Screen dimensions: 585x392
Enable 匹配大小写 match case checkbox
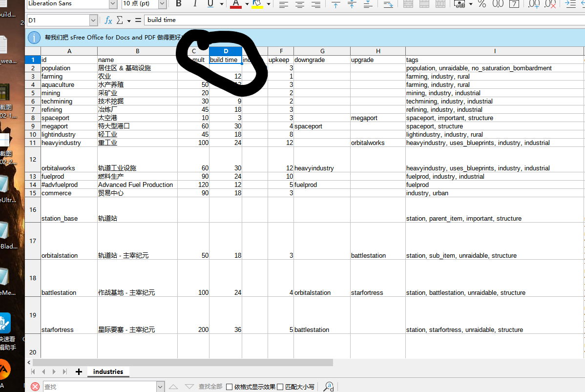coord(280,387)
